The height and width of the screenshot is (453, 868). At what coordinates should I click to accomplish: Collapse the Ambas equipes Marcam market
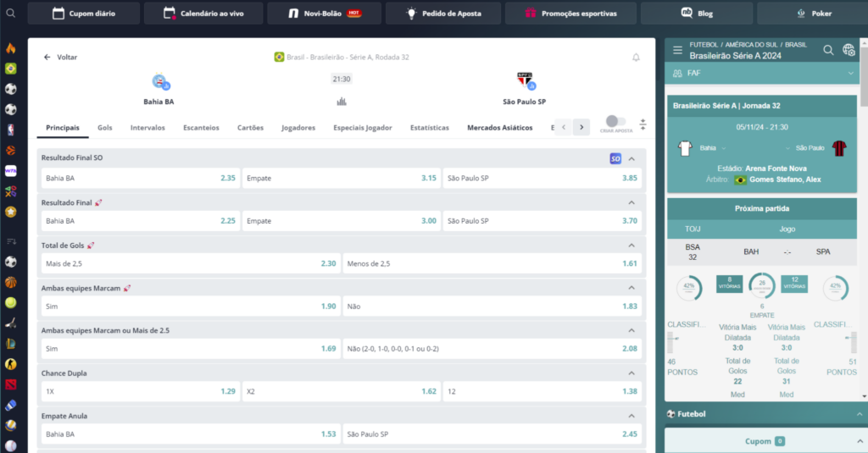(x=632, y=288)
